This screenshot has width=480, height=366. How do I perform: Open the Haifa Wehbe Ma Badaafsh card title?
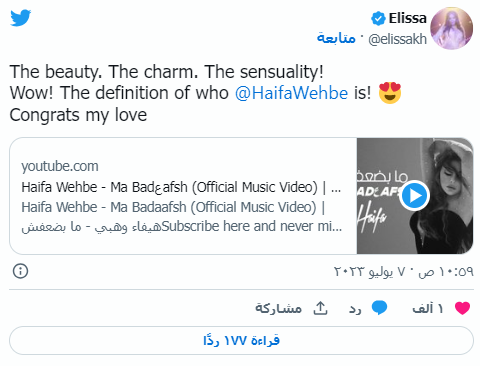click(181, 187)
